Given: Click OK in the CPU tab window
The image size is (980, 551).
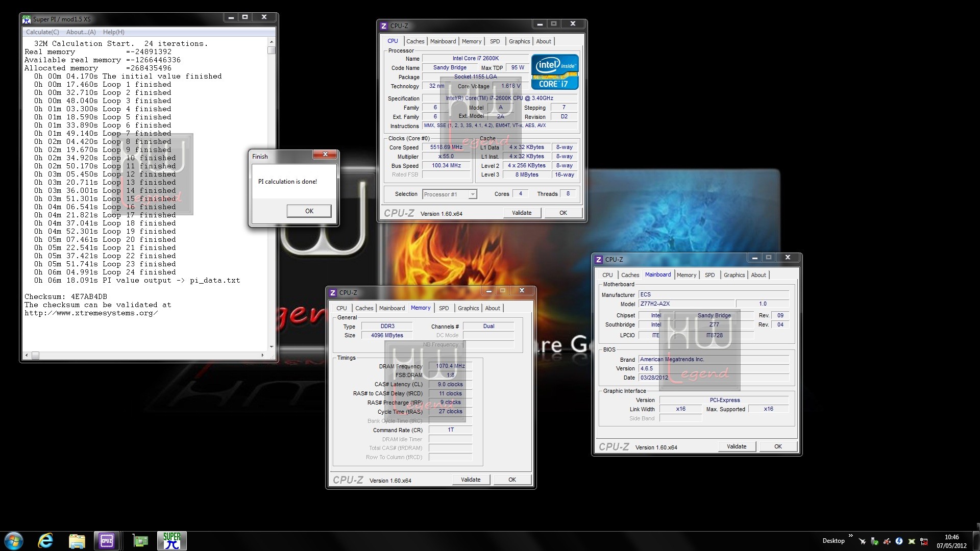Looking at the screenshot, I should tap(563, 213).
